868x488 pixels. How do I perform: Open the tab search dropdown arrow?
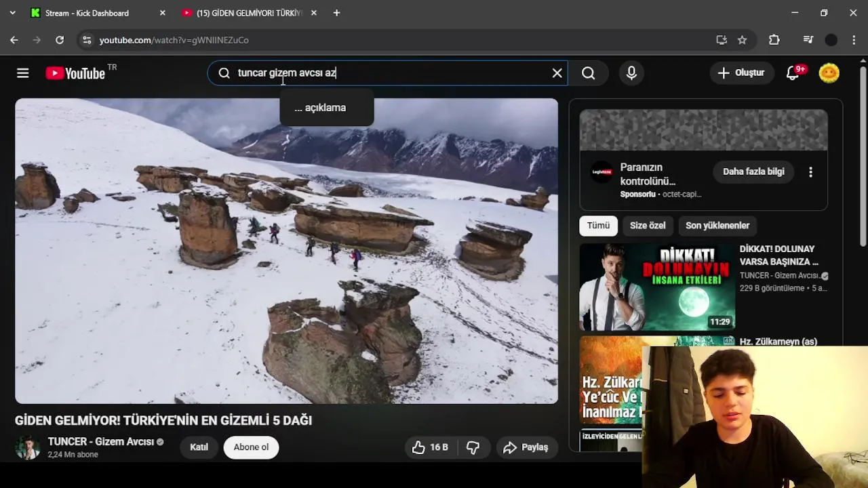pos(12,13)
